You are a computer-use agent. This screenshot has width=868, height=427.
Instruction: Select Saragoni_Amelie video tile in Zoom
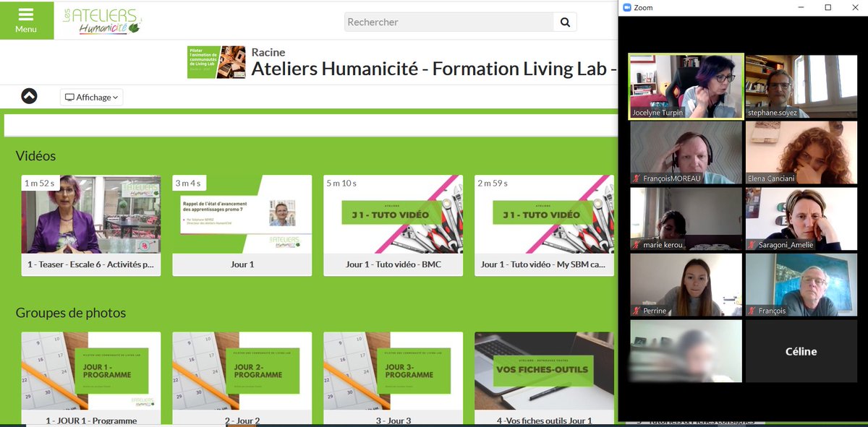[x=801, y=219]
